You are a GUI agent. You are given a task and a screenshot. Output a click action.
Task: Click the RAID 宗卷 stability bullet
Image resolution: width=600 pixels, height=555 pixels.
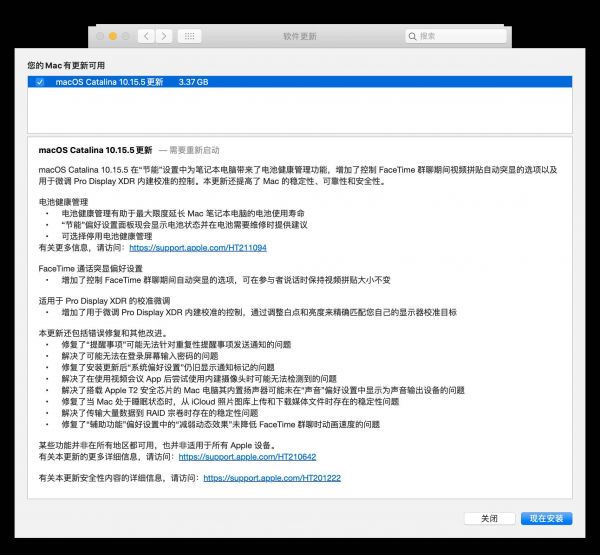coord(160,413)
